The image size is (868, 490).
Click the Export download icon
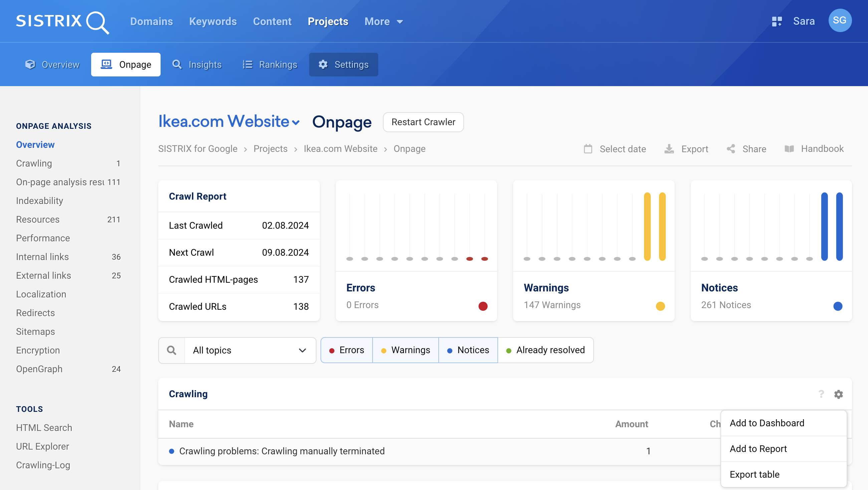coord(669,149)
